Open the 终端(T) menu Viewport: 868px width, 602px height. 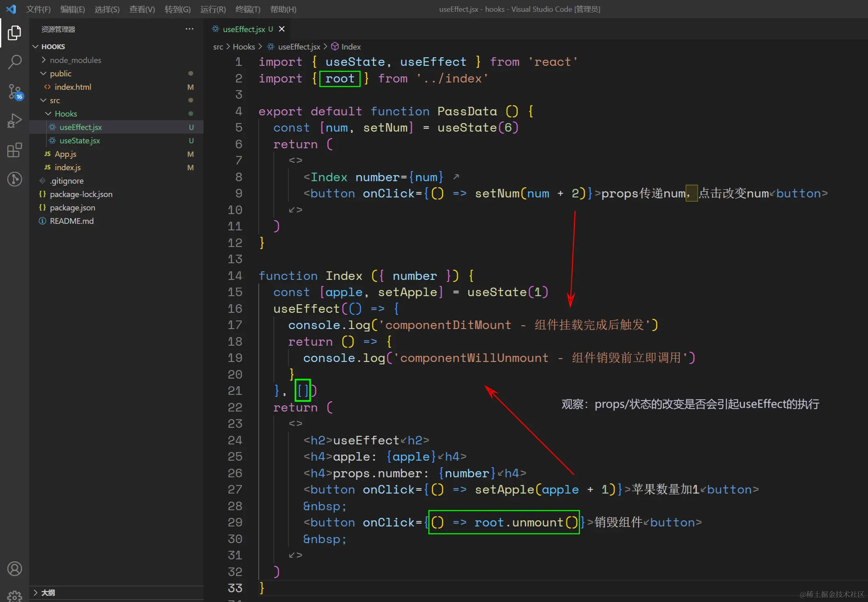(247, 9)
